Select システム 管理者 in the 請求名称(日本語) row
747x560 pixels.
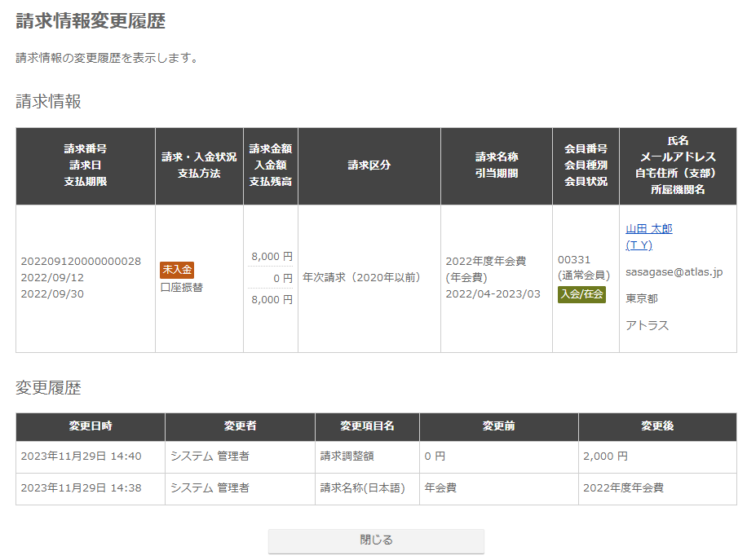tap(210, 488)
